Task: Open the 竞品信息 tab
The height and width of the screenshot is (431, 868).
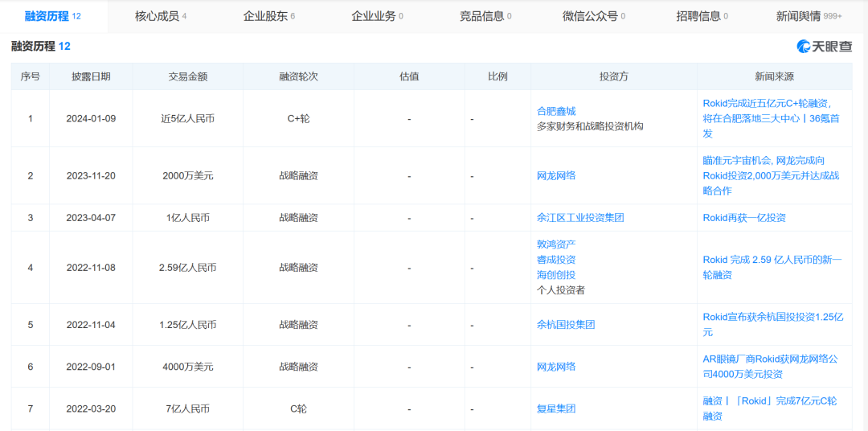Action: pyautogui.click(x=485, y=16)
